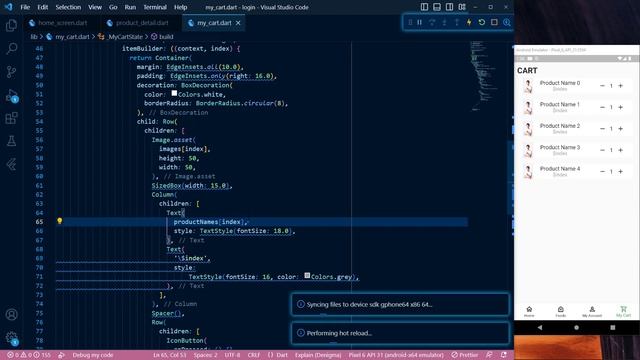The width and height of the screenshot is (640, 360).
Task: Click the green Restart debug icon
Action: 482,22
